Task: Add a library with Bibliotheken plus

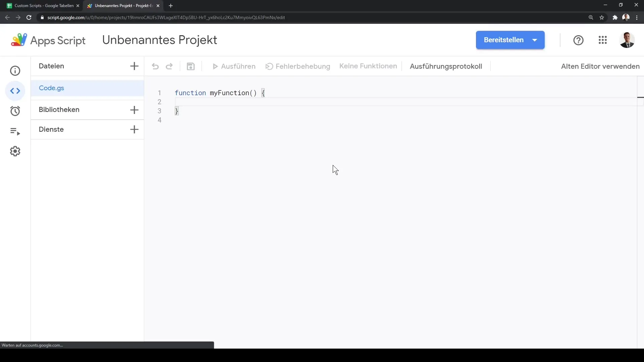Action: (134, 110)
